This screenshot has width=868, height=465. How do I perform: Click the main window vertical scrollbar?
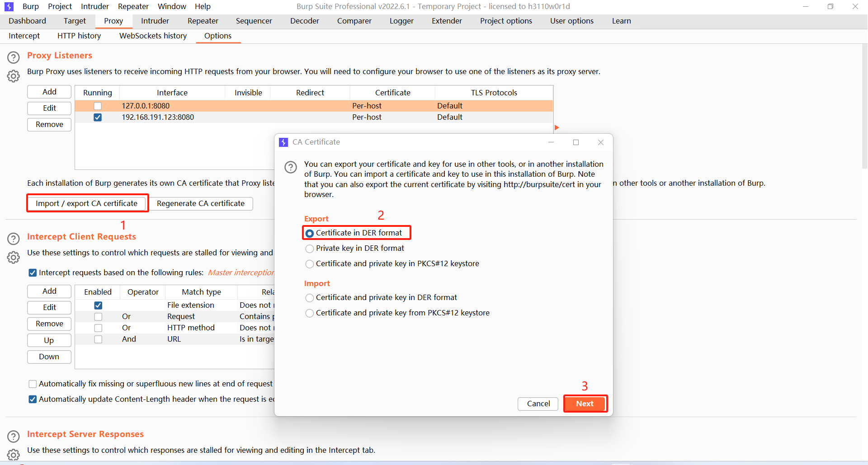point(864,106)
